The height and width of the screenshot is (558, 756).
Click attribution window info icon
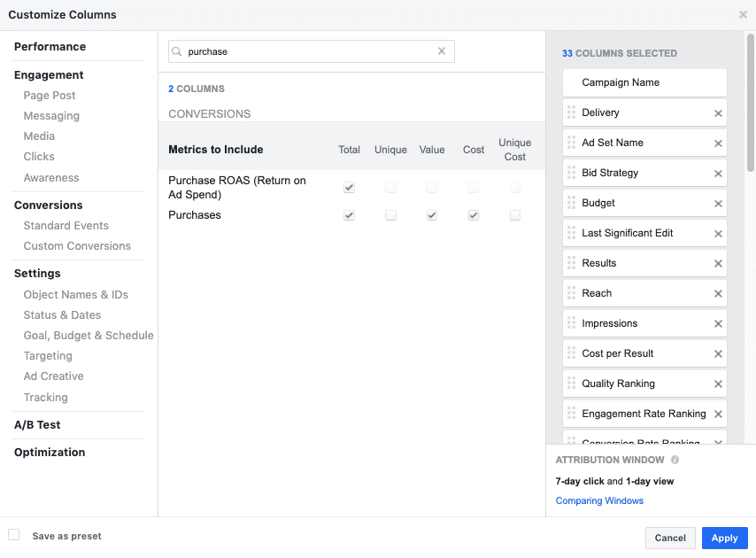coord(675,461)
